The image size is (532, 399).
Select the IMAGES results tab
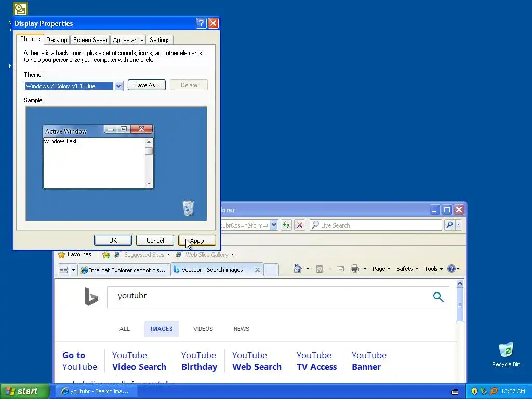162,329
